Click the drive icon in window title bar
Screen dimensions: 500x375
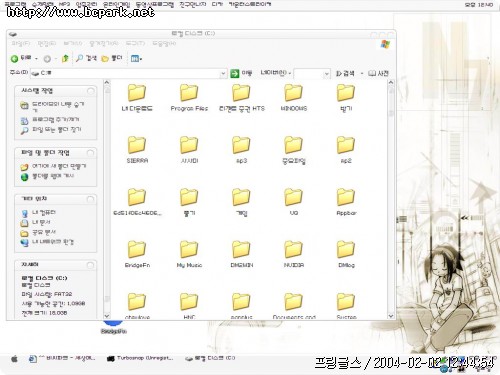click(x=13, y=34)
